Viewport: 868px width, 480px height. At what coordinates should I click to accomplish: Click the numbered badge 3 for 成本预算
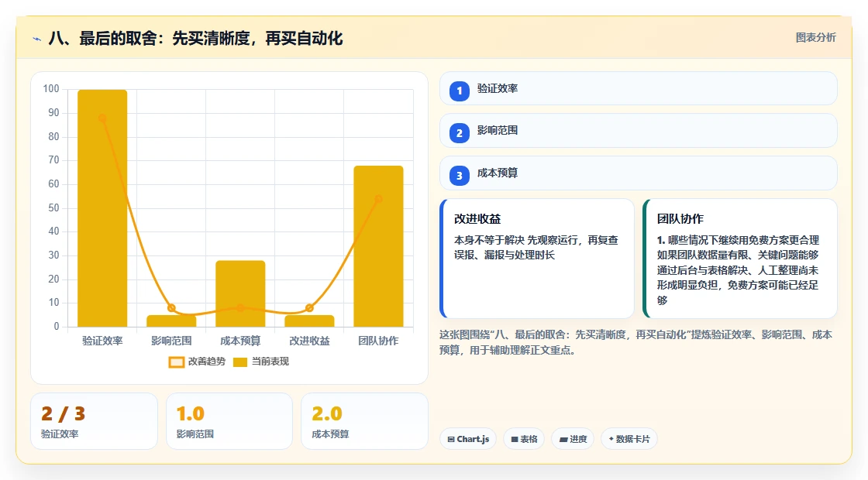pyautogui.click(x=459, y=176)
